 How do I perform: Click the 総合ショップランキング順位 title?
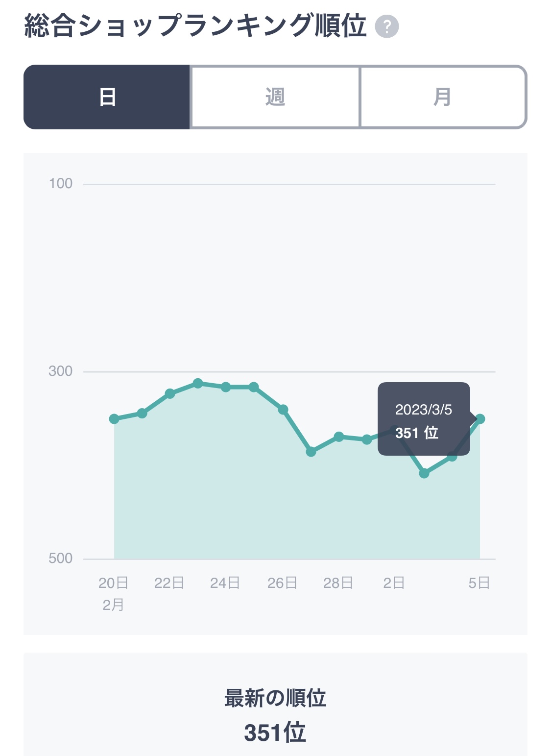pos(195,26)
